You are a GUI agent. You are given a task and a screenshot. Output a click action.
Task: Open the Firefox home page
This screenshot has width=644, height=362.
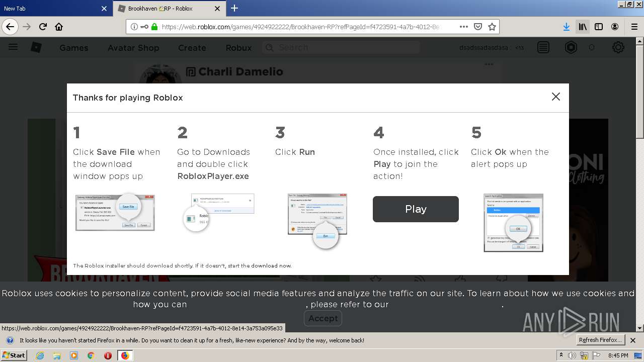pyautogui.click(x=59, y=27)
